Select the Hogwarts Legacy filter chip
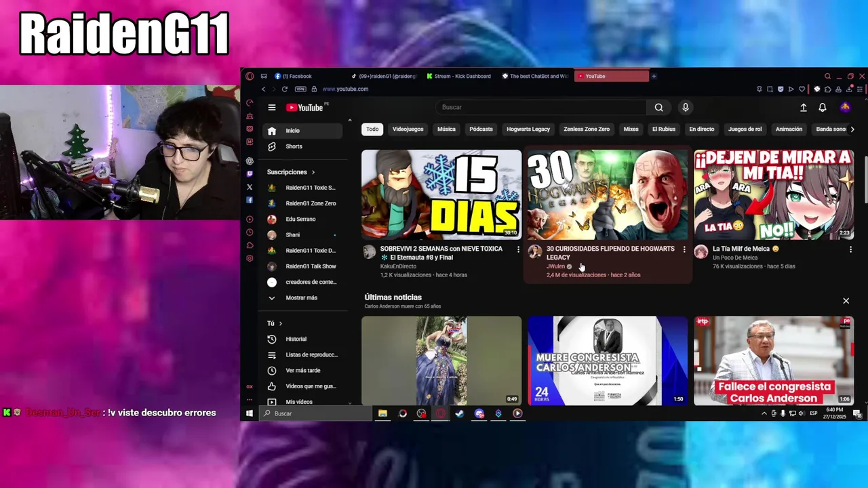Viewport: 868px width, 488px height. [528, 129]
